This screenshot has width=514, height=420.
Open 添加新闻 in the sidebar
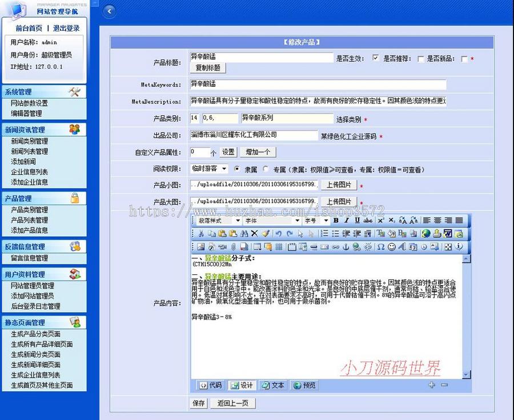click(x=23, y=161)
